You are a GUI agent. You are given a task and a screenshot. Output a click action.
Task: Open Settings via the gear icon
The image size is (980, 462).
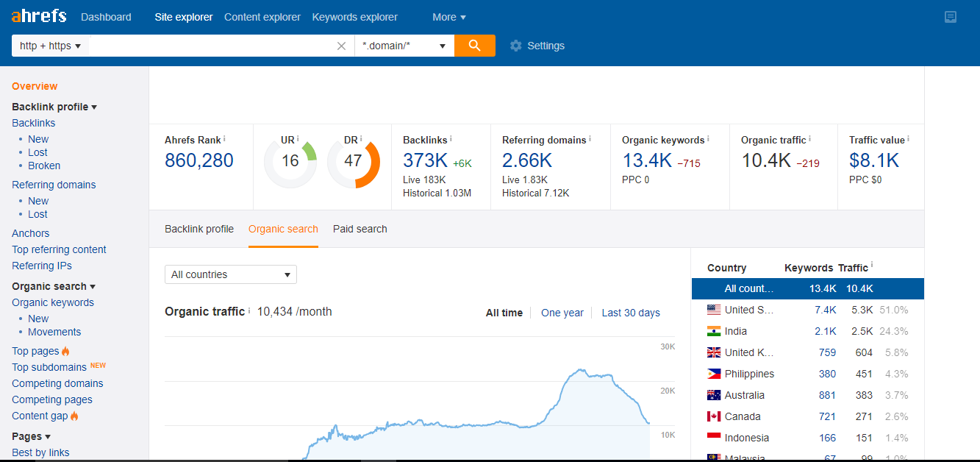click(516, 46)
